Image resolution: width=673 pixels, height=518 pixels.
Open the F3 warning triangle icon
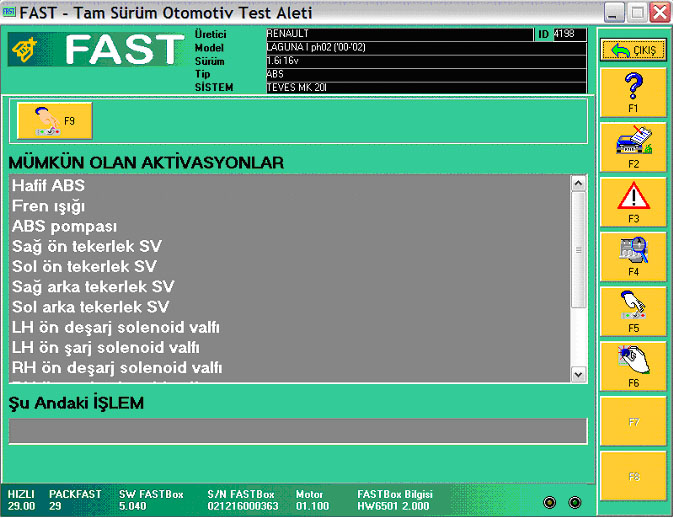tap(632, 201)
